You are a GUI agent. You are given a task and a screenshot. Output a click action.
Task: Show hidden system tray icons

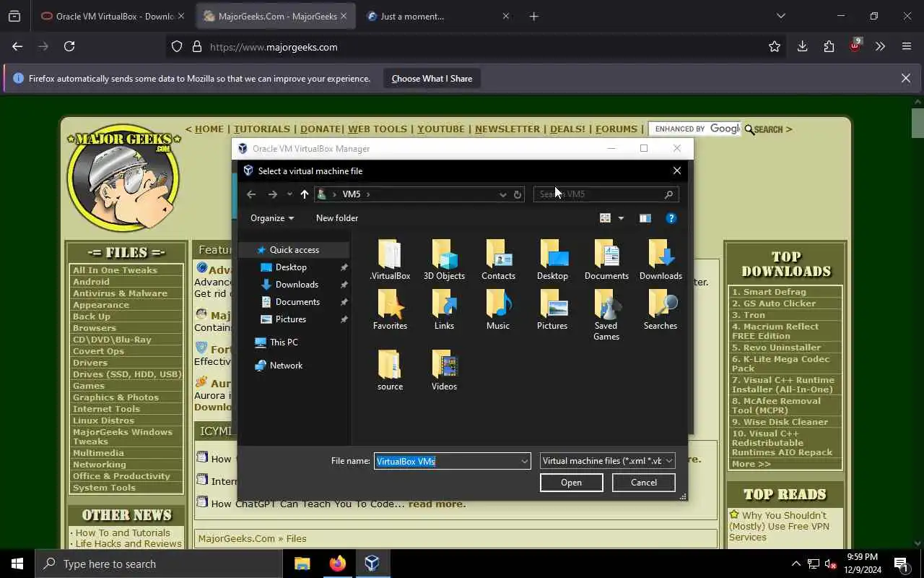point(796,564)
